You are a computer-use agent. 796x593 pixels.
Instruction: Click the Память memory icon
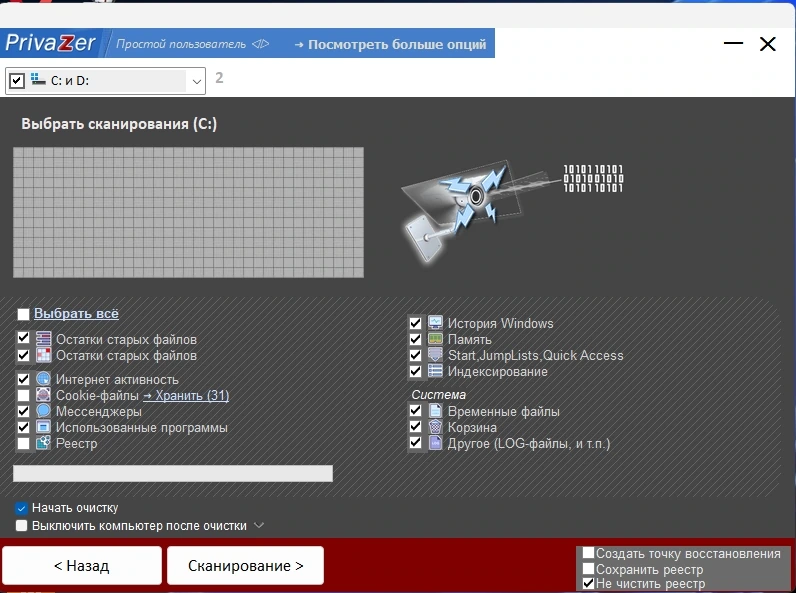coord(436,339)
